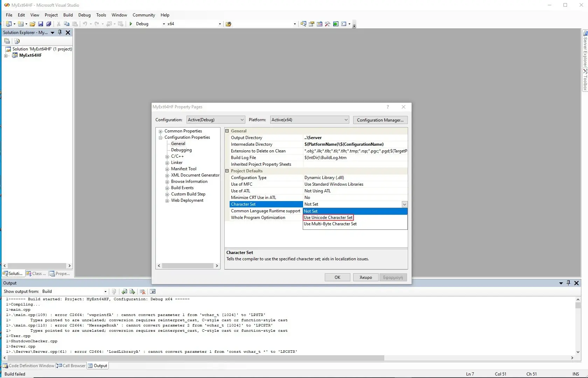Open Properties Window toolbar icon
588x378 pixels.
(311, 24)
